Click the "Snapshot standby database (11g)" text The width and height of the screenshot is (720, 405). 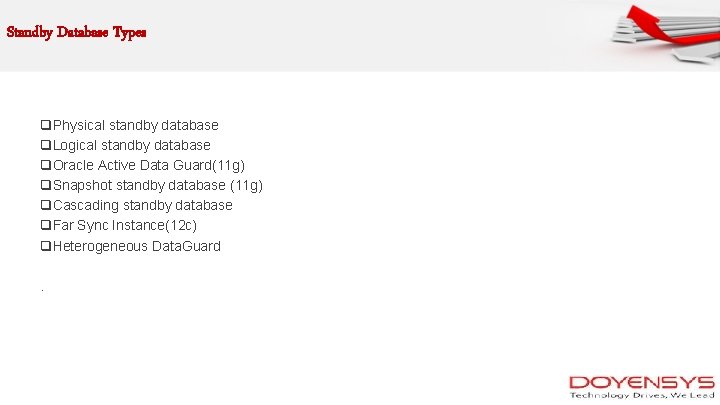tap(158, 185)
